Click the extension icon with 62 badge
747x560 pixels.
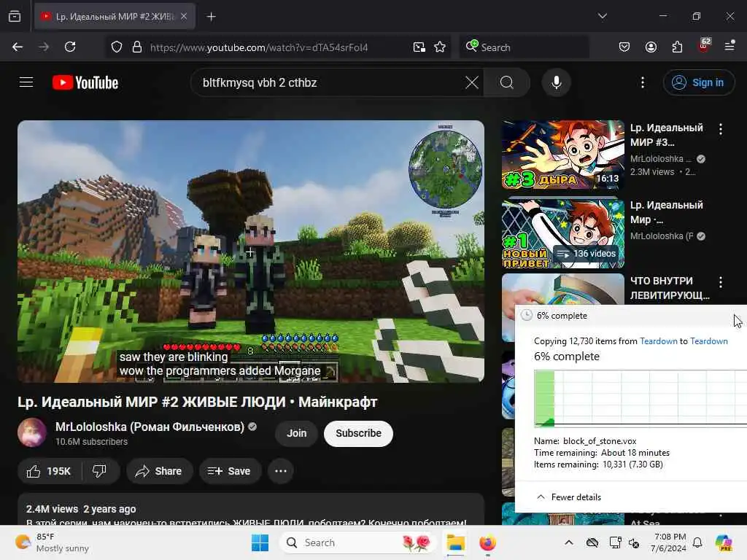(704, 46)
